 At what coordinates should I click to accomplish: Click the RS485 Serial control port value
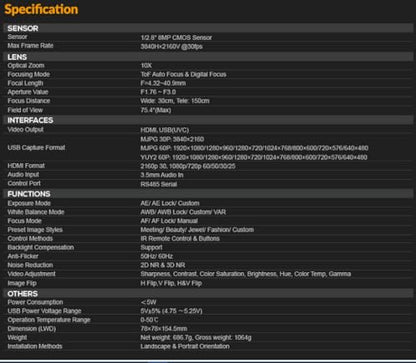pyautogui.click(x=159, y=184)
